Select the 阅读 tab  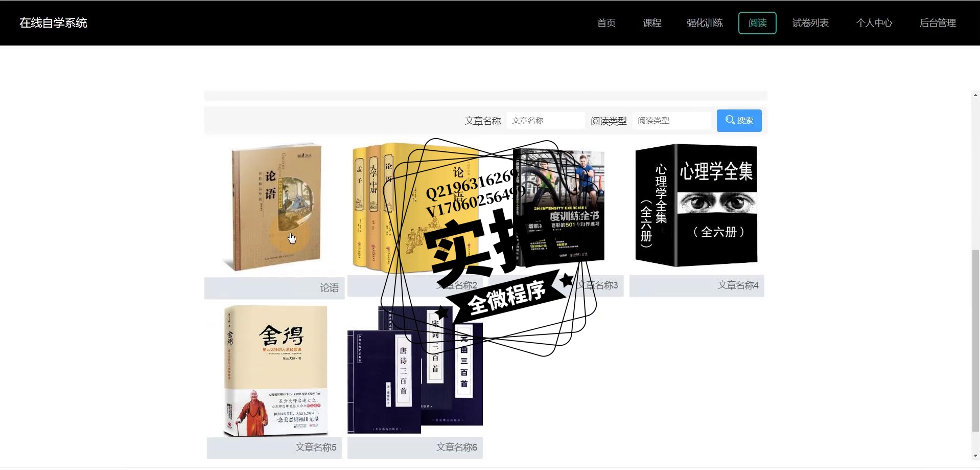pos(757,23)
